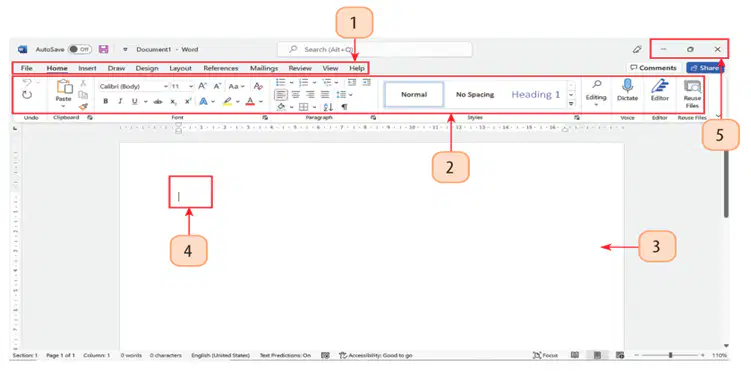Set Center paragraph alignment
Viewport: 751px width, 372px height.
click(x=296, y=94)
